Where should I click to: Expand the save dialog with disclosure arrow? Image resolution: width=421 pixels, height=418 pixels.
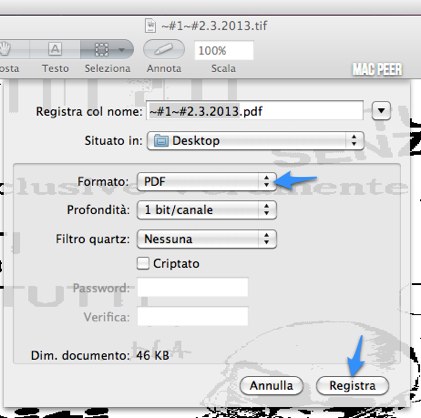click(381, 111)
